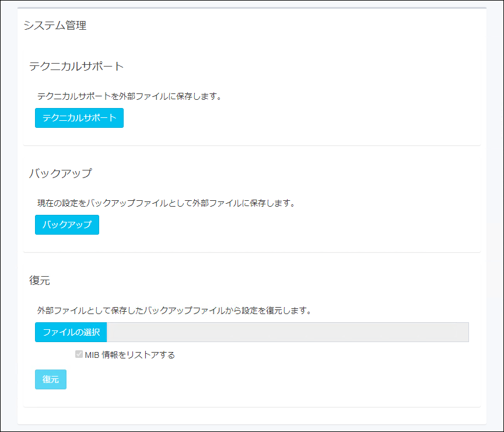The height and width of the screenshot is (432, 504).
Task: Click divider line below バックアップ section
Action: coord(251,252)
